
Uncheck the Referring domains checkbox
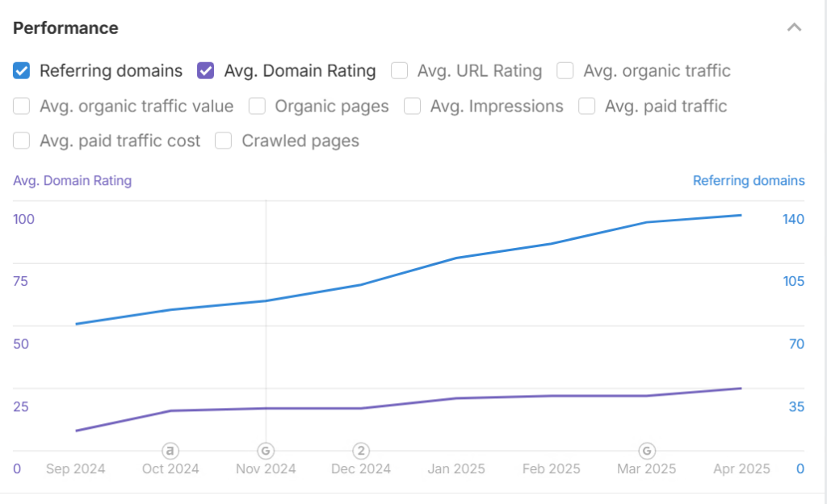pos(22,70)
